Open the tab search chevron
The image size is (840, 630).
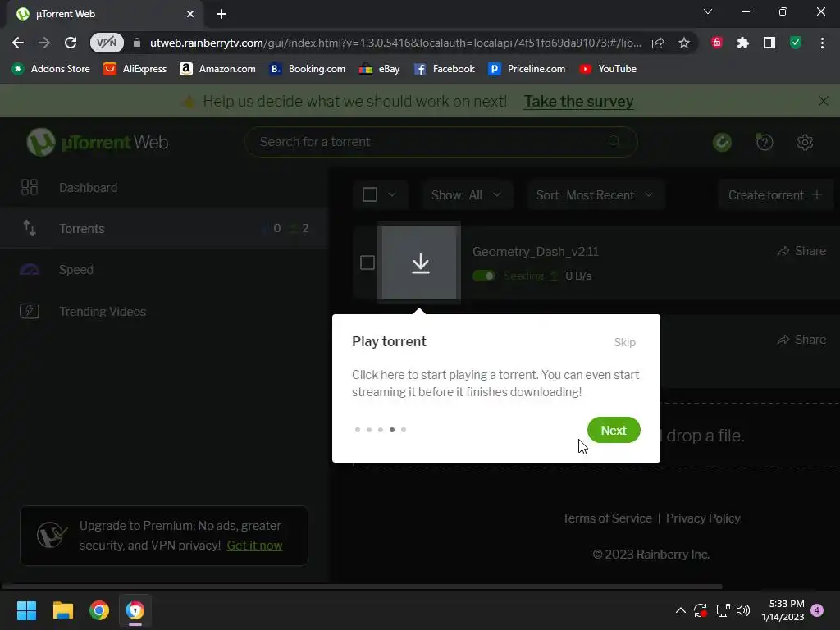pos(708,11)
